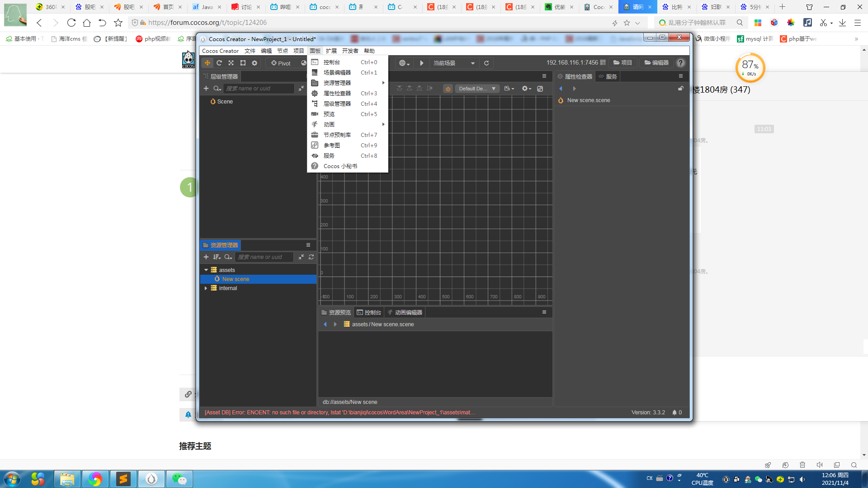Toggle the inspector lock icon

pos(680,89)
